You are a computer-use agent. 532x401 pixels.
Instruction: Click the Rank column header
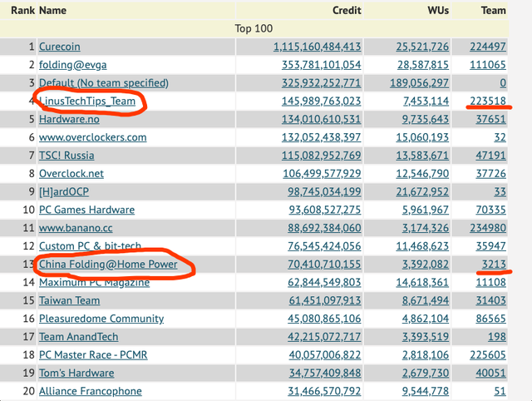click(x=22, y=11)
